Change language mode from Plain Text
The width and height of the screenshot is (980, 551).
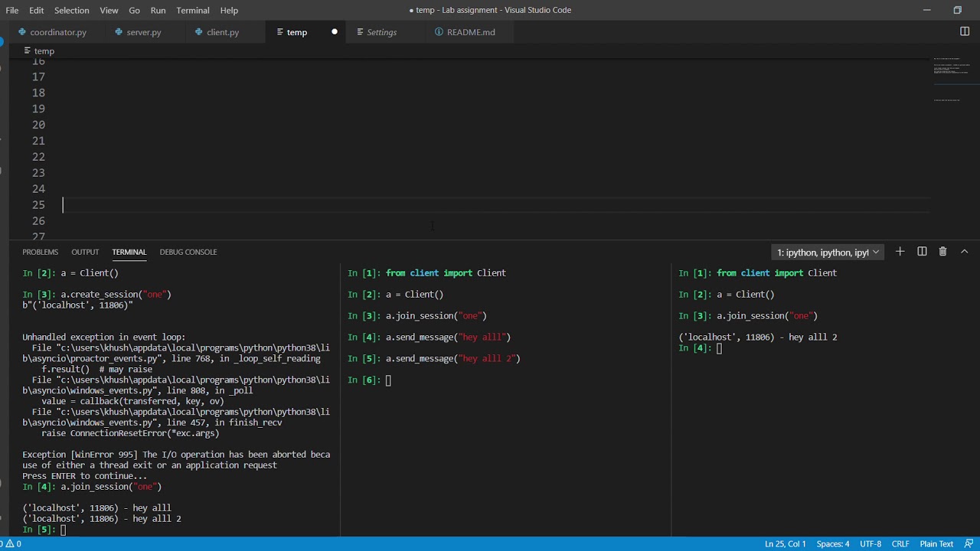(936, 544)
